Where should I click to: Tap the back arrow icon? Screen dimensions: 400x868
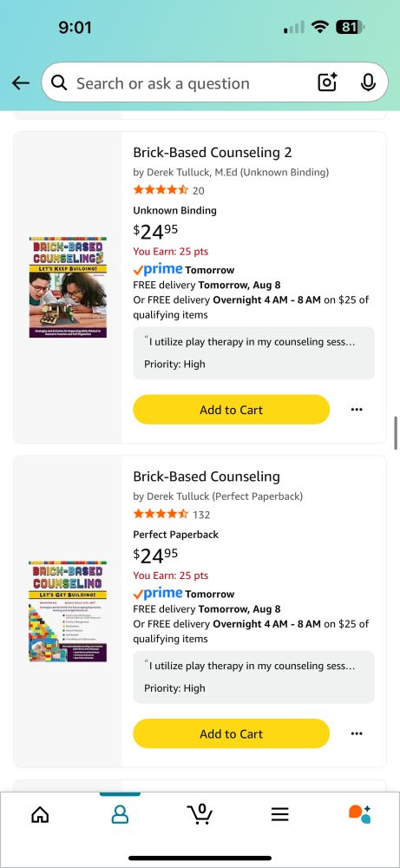[21, 83]
